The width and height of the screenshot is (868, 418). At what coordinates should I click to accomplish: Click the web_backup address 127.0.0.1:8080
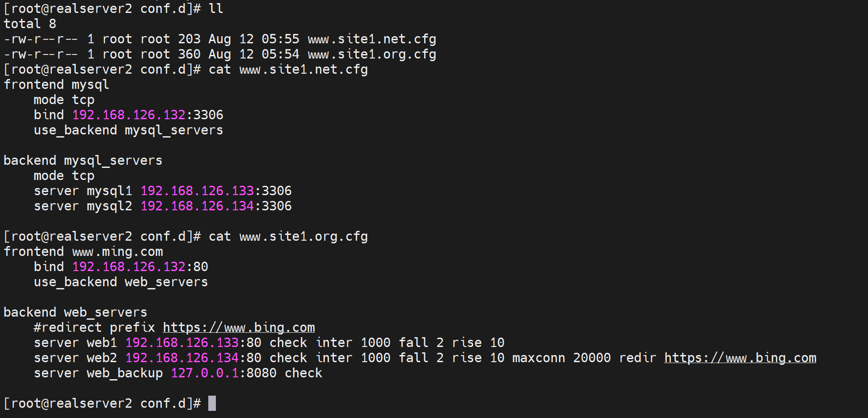click(x=223, y=373)
